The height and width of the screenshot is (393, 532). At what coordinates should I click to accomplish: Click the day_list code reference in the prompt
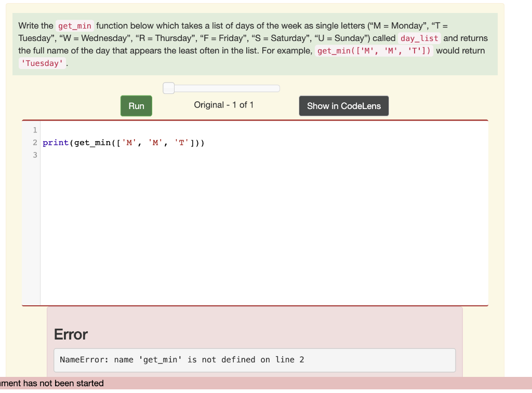tap(419, 38)
